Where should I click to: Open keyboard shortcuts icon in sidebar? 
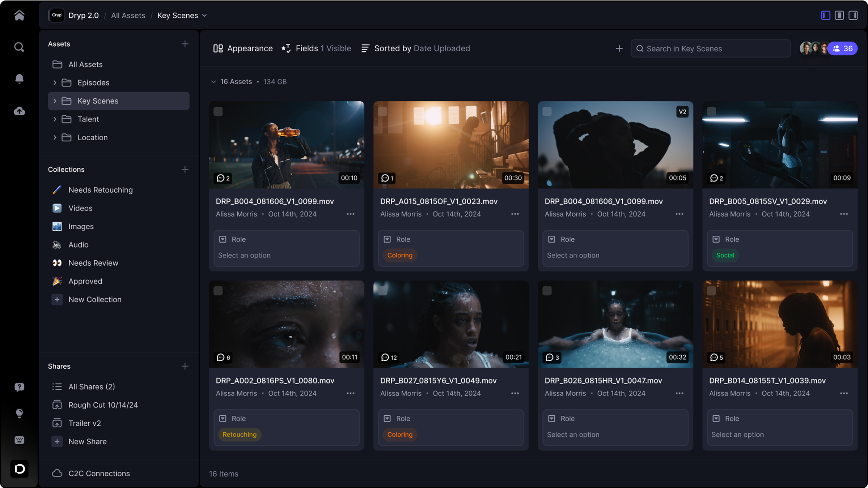tap(19, 440)
